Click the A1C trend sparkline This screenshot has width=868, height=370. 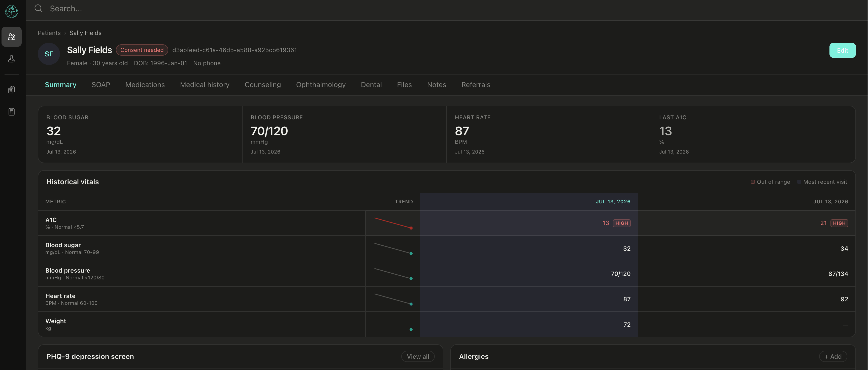coord(393,223)
